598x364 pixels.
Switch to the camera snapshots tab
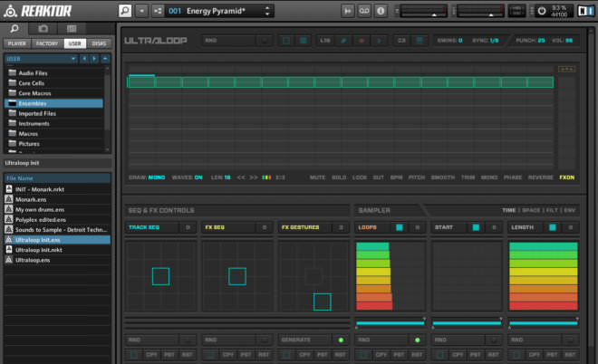pyautogui.click(x=43, y=29)
